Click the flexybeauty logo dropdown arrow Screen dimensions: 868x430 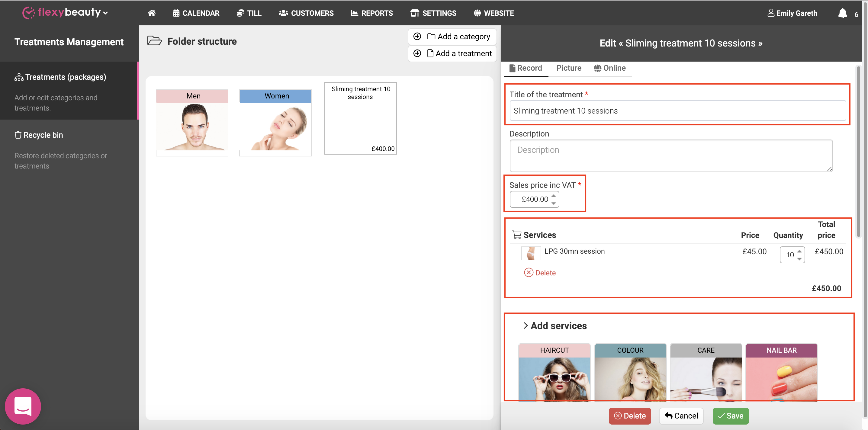click(105, 13)
